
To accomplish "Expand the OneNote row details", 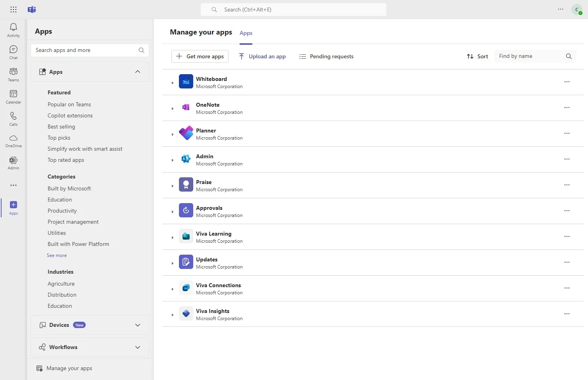I will coord(173,109).
